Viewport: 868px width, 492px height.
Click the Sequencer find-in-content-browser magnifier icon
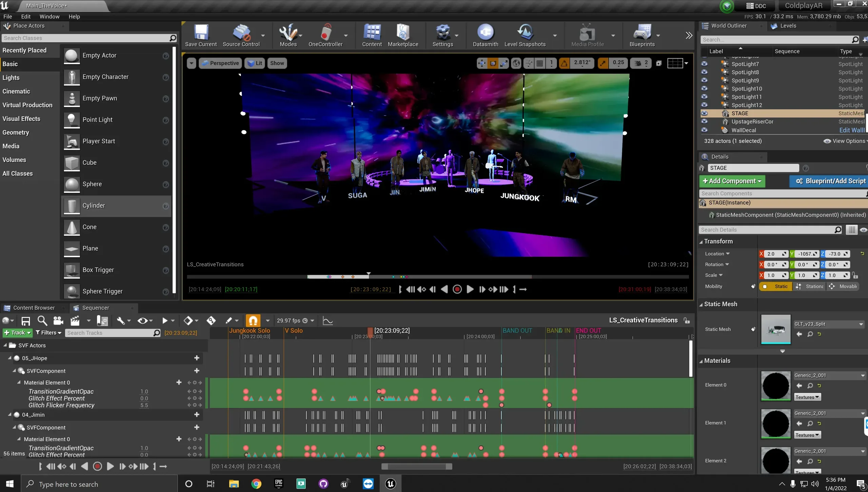tap(42, 321)
